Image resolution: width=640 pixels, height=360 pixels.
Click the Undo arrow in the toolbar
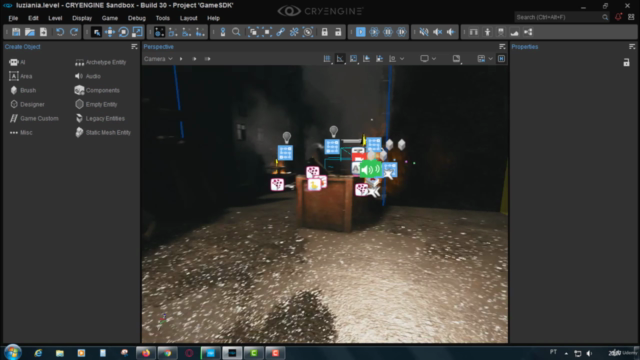click(60, 32)
